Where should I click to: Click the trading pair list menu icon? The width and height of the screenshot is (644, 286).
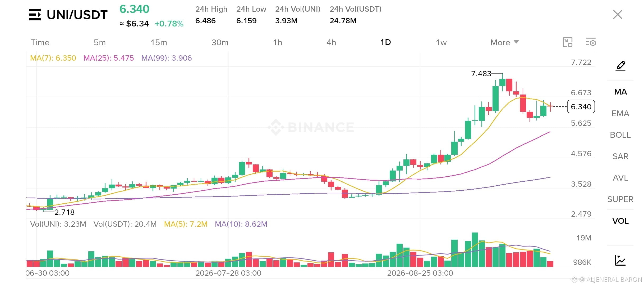pos(35,15)
